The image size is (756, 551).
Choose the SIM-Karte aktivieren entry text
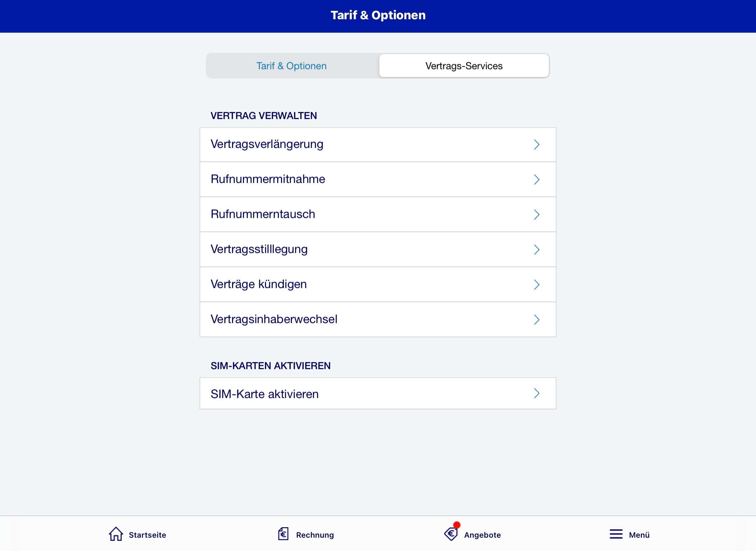[x=265, y=394]
